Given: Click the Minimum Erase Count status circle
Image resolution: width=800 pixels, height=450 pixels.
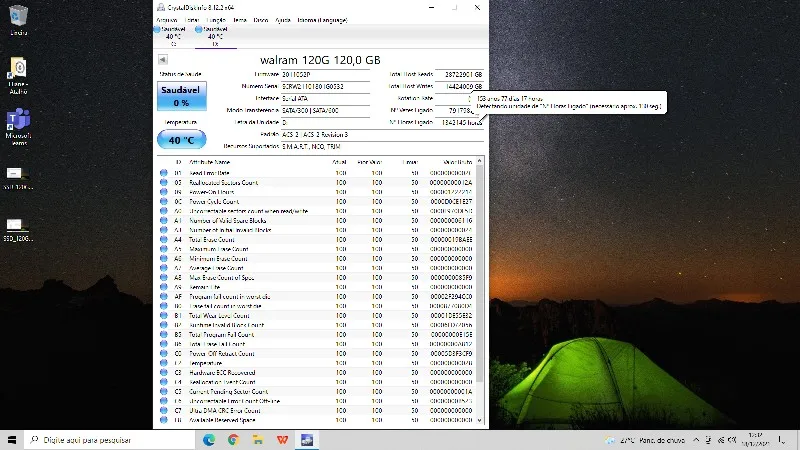Looking at the screenshot, I should coord(164,258).
